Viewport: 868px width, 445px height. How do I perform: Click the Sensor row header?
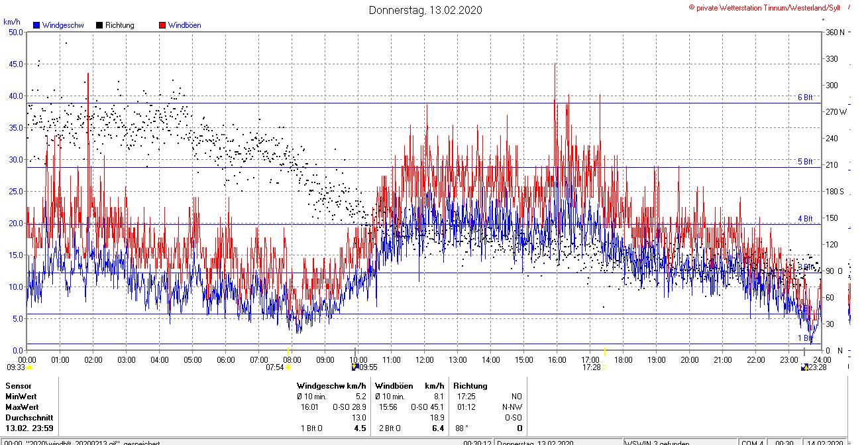18,386
